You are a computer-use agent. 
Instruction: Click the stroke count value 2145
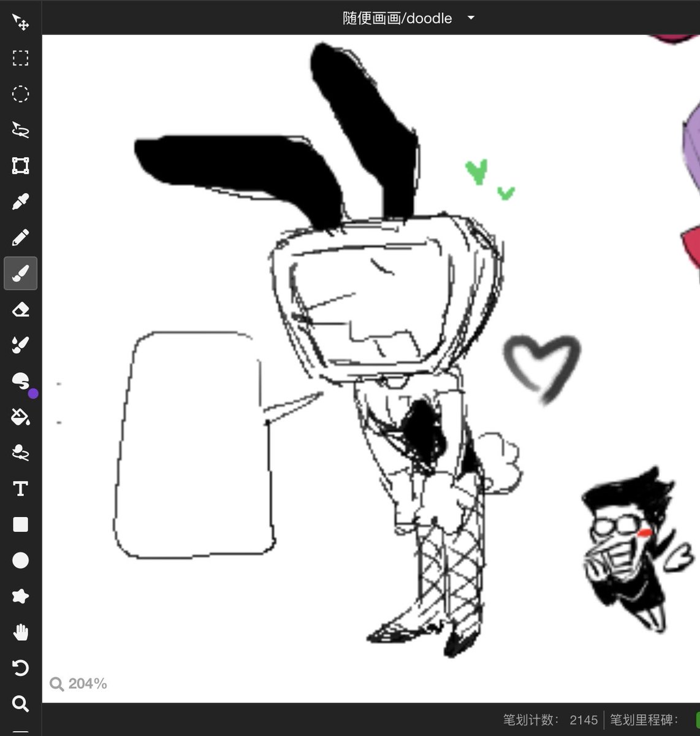coord(583,720)
